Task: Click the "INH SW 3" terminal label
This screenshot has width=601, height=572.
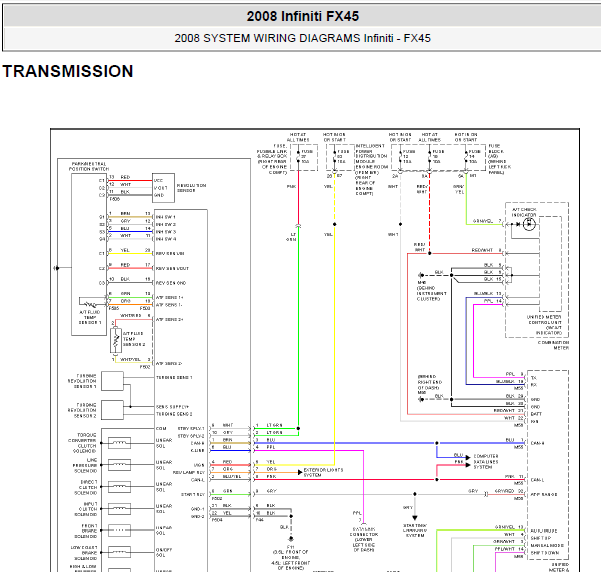Action: pyautogui.click(x=166, y=232)
